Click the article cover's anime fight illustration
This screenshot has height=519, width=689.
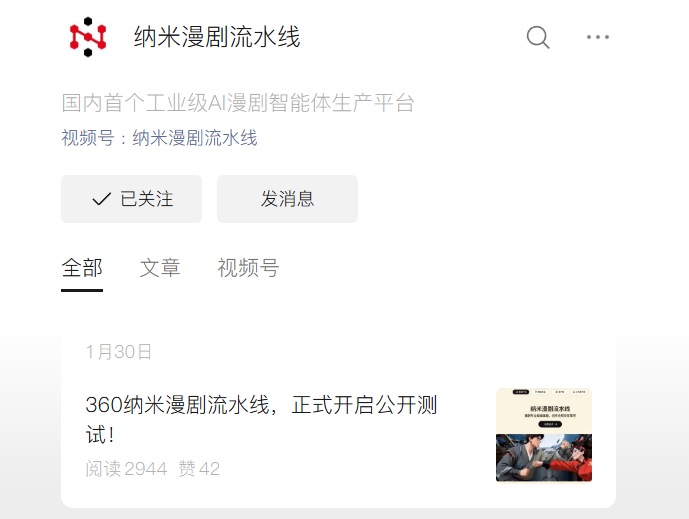544,457
